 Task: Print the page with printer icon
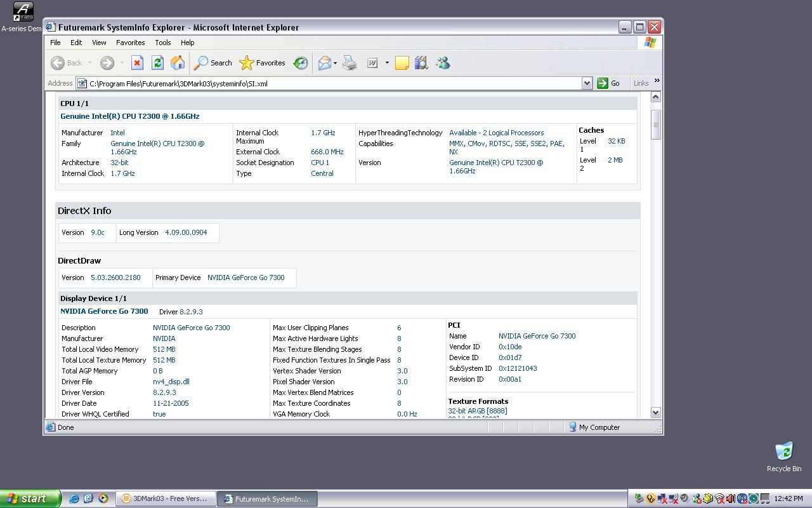click(350, 63)
